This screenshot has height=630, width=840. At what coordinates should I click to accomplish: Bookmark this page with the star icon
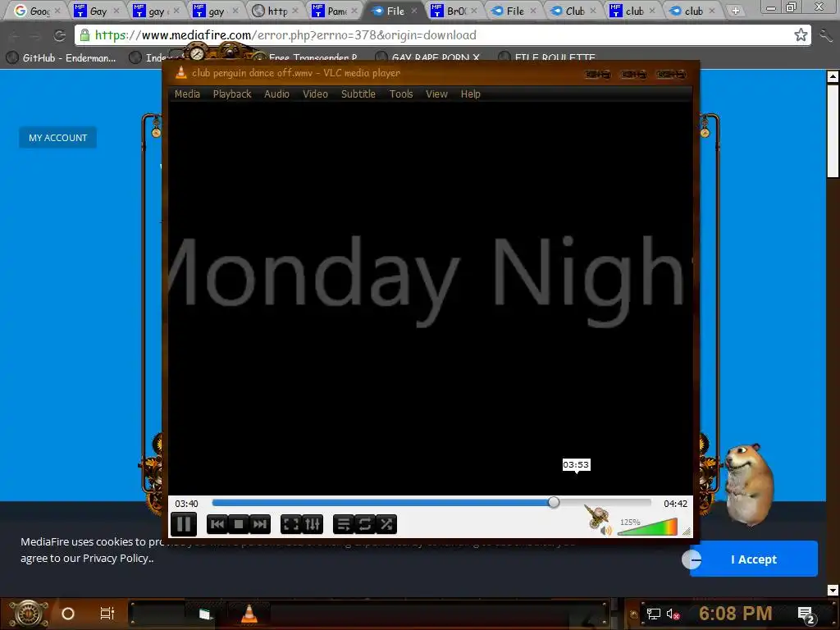(801, 34)
